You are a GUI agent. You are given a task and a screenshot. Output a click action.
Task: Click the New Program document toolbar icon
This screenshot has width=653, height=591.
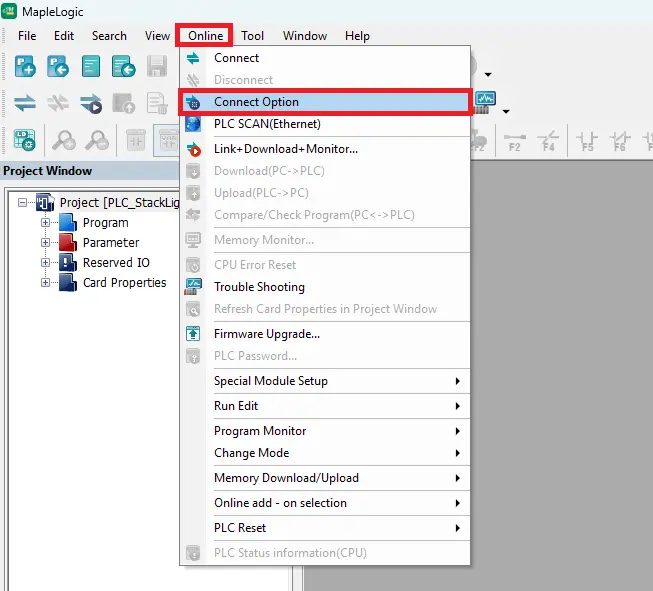[91, 67]
